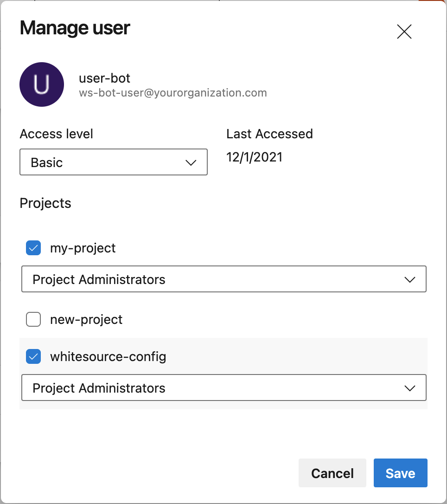Viewport: 447px width, 504px height.
Task: Uncheck the whitesource-config checkbox
Action: (x=33, y=357)
